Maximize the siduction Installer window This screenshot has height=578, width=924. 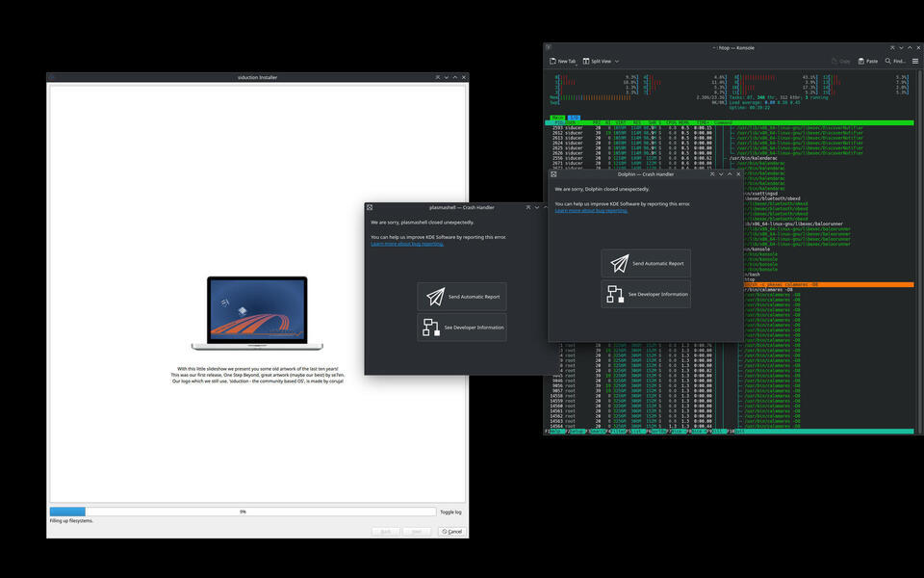pyautogui.click(x=455, y=77)
